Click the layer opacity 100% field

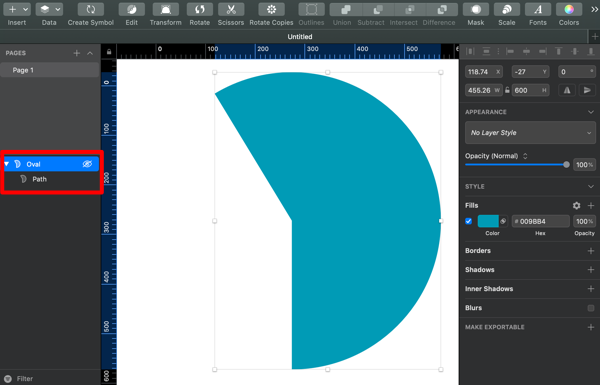(584, 165)
